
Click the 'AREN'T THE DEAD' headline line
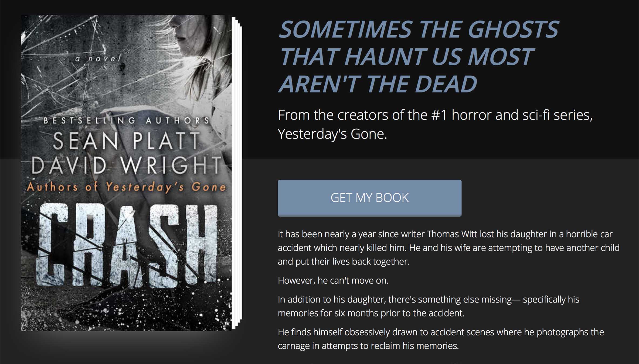tap(378, 84)
